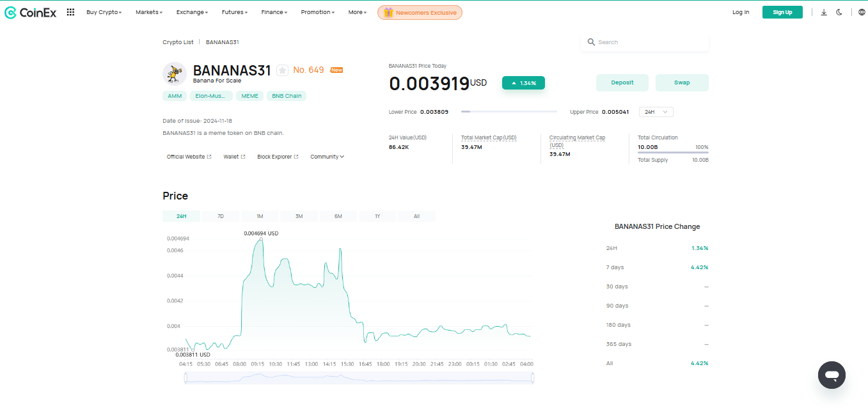Screen dimensions: 868x408
Task: Click the BANANAS31 banana coin logo
Action: point(175,74)
